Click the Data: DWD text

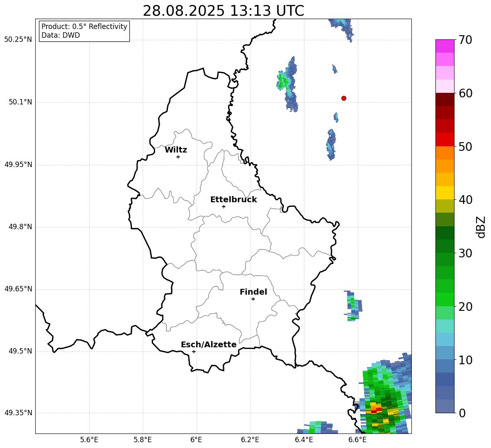[61, 35]
